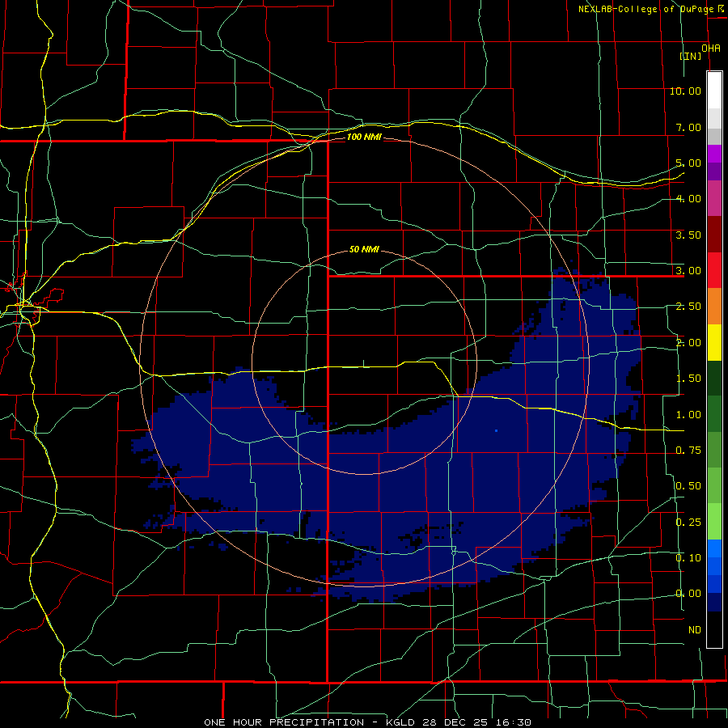Click the 0.75 legend value
The width and height of the screenshot is (728, 728).
688,451
